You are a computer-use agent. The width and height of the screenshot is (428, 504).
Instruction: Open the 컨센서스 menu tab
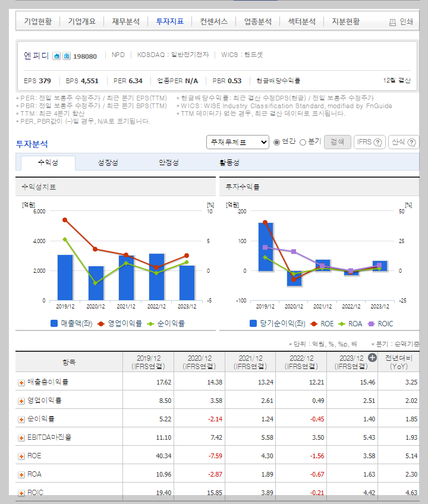click(214, 21)
